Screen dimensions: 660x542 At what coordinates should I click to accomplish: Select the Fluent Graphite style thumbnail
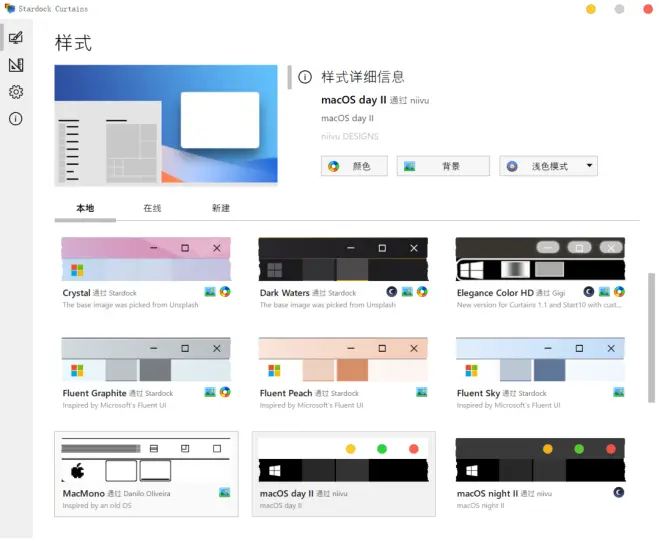146,359
